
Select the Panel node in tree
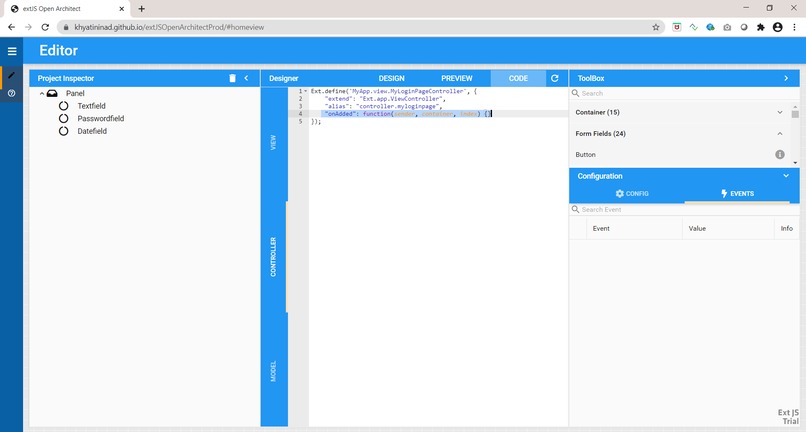click(75, 93)
